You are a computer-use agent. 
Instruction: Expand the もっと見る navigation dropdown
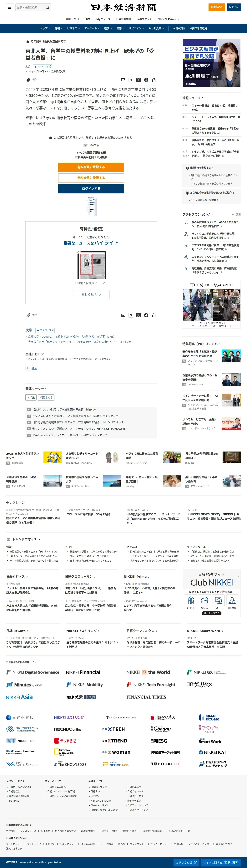point(156,28)
